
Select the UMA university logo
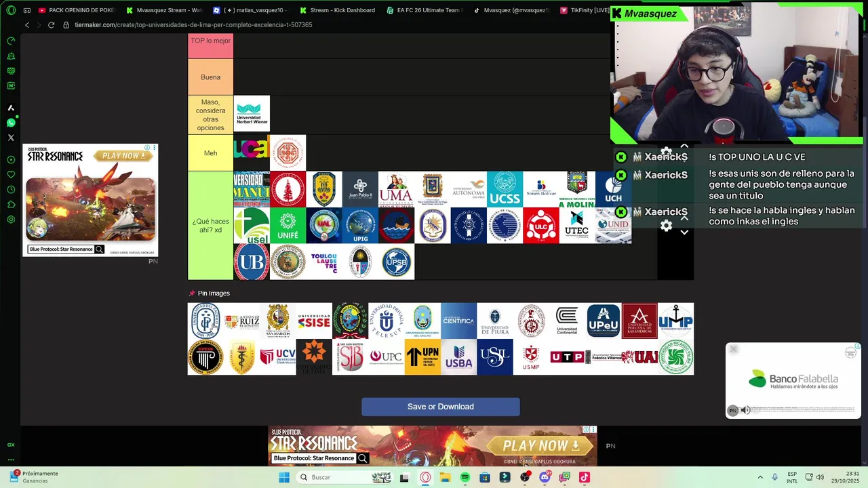396,189
